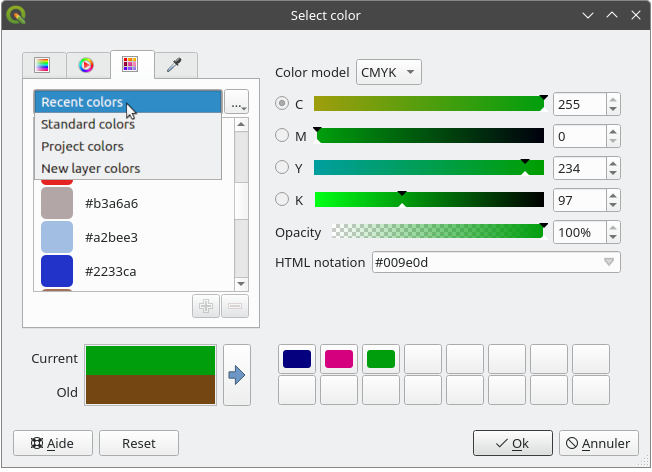Image resolution: width=652 pixels, height=472 pixels.
Task: Click the add color plus button
Action: [x=206, y=306]
